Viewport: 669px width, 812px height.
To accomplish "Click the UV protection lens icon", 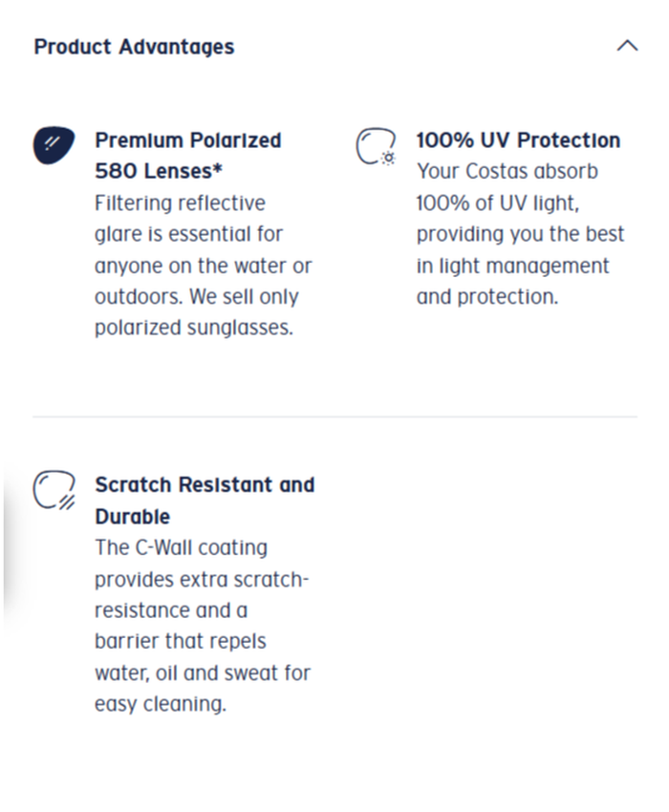I will coord(375,147).
